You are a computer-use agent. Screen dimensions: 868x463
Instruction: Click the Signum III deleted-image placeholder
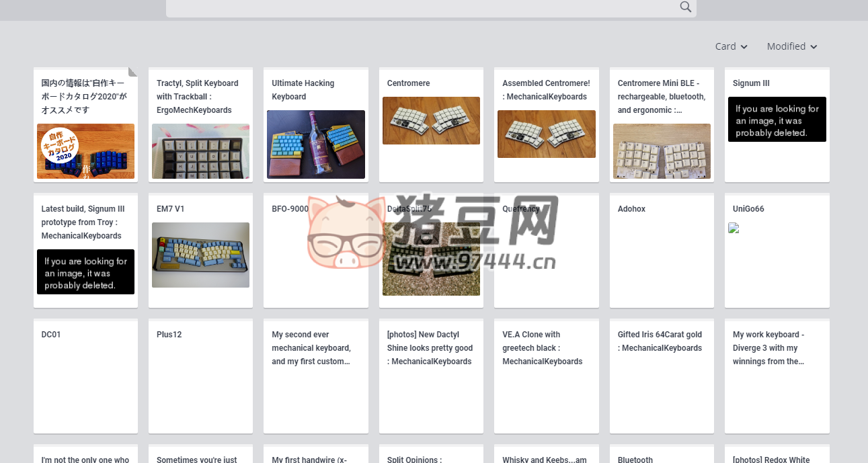[777, 120]
